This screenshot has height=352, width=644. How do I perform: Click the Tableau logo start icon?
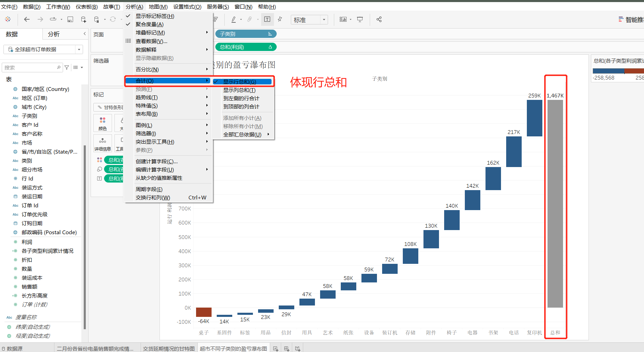tap(8, 19)
